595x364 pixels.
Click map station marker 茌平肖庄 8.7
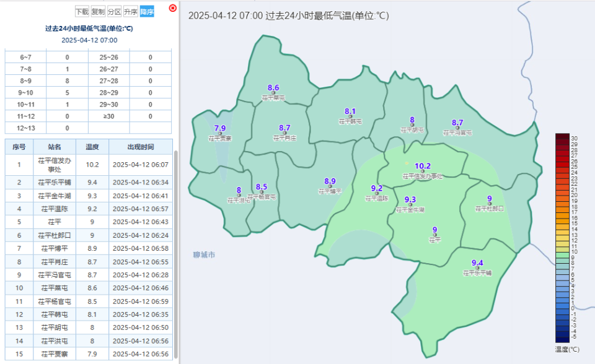click(x=284, y=133)
